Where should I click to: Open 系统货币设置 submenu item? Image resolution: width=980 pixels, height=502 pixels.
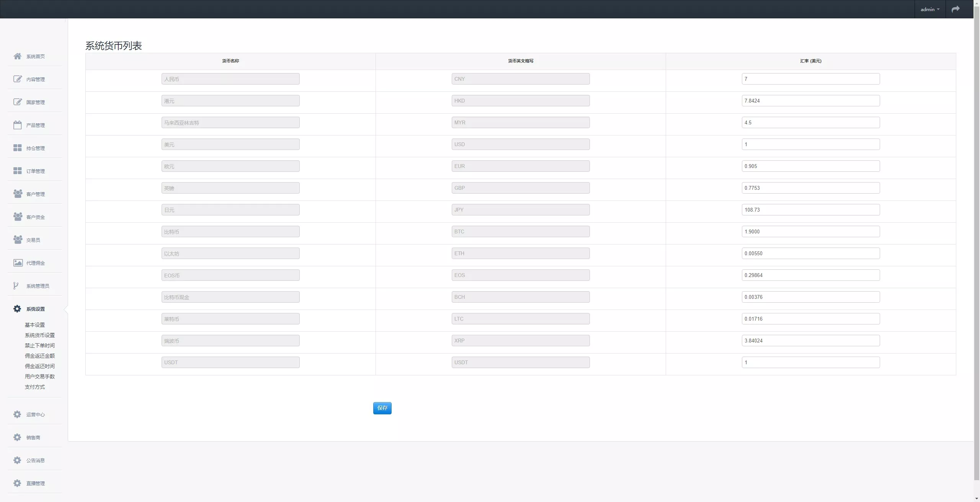[40, 335]
